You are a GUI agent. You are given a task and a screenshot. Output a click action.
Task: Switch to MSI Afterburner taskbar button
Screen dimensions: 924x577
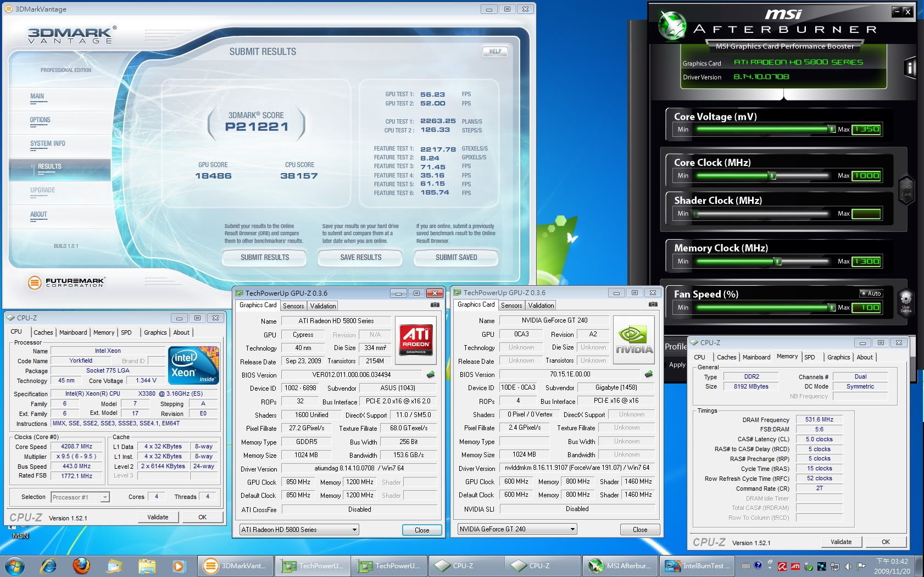pos(620,565)
